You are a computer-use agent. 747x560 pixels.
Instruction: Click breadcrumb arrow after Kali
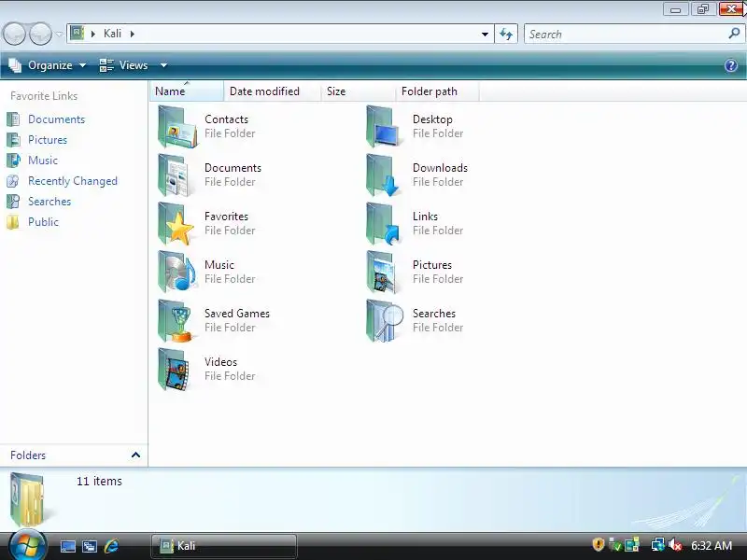[x=132, y=34]
